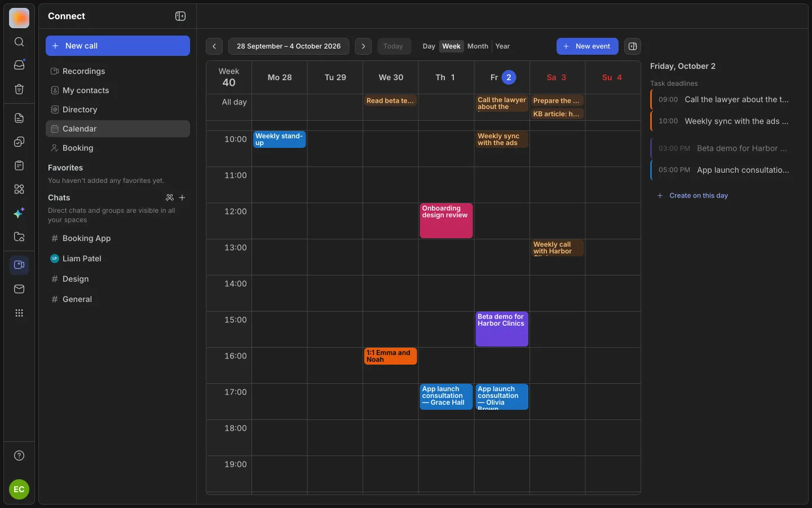Screen dimensions: 812x508
Task: Open the folder drive icon
Action: coord(19,237)
